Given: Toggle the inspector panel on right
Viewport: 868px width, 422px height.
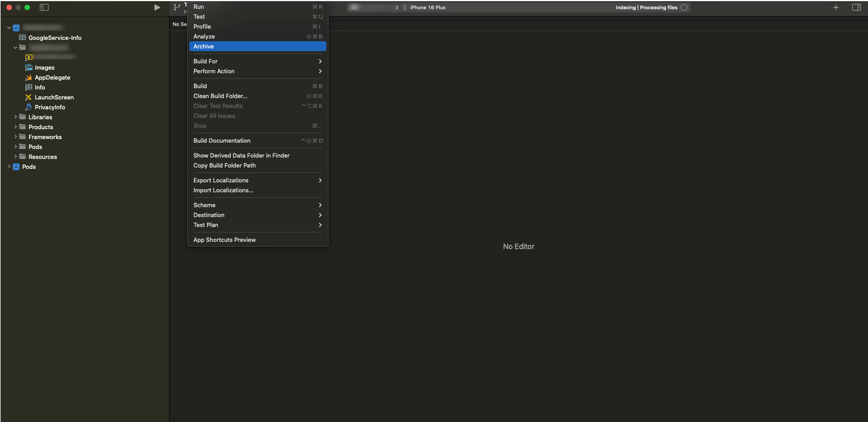Looking at the screenshot, I should pyautogui.click(x=856, y=7).
